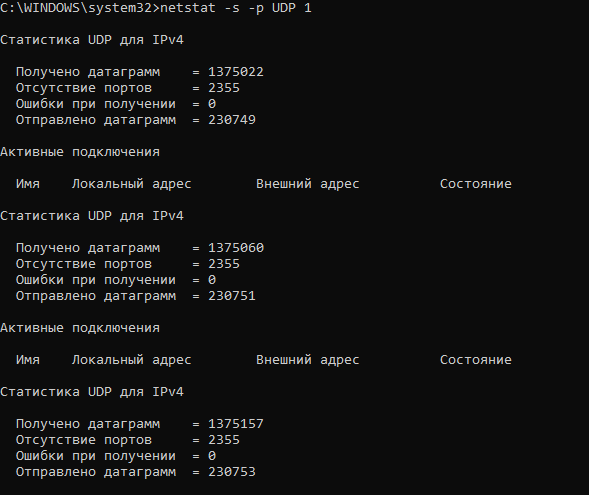This screenshot has width=589, height=495.
Task: Select the received datagrams value 1375157
Action: (236, 424)
